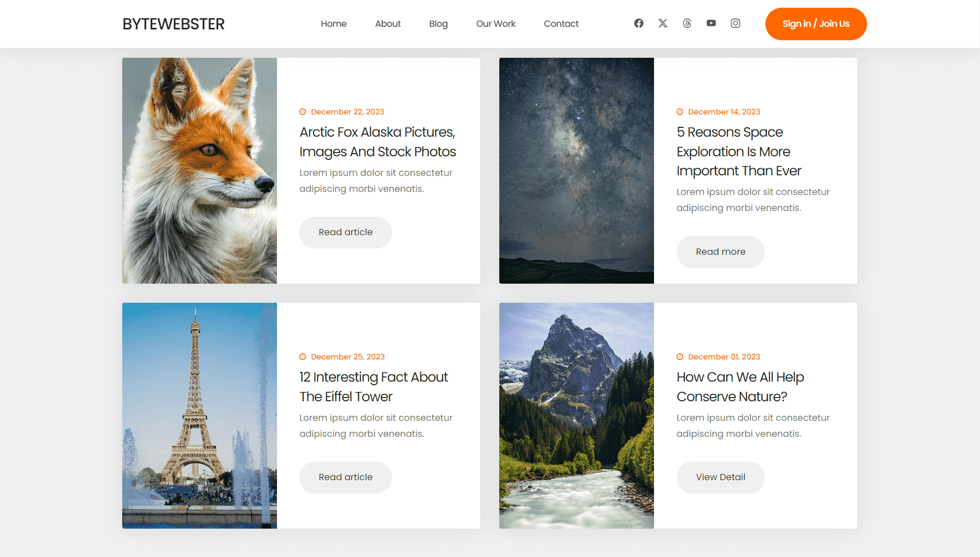This screenshot has height=557, width=980.
Task: Open the 12 Interesting Fact Eiffel Tower title
Action: click(373, 387)
